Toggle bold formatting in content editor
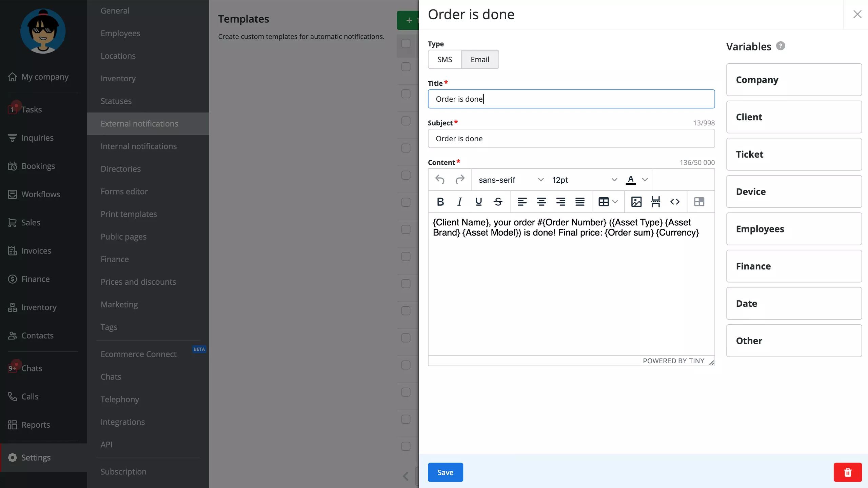The image size is (868, 488). (440, 202)
